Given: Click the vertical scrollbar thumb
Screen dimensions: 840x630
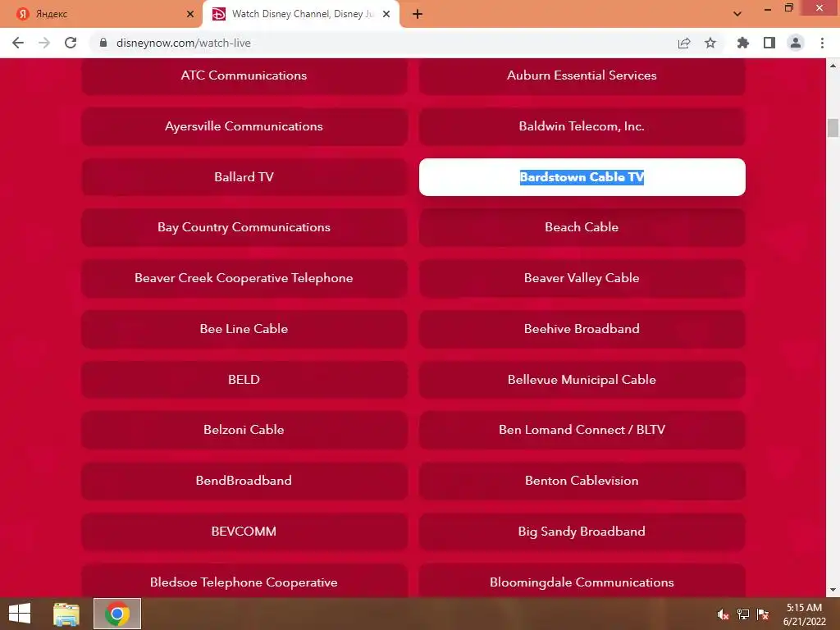Looking at the screenshot, I should (x=833, y=128).
